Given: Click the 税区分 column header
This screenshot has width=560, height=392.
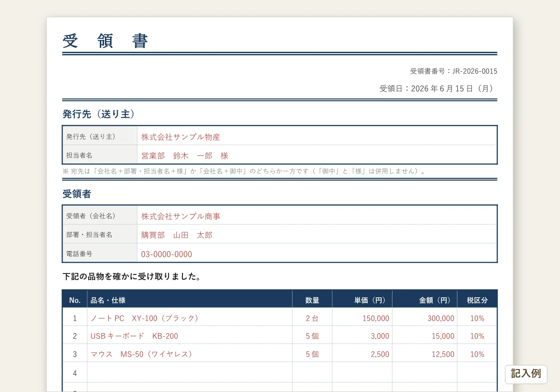Looking at the screenshot, I should pyautogui.click(x=477, y=299).
